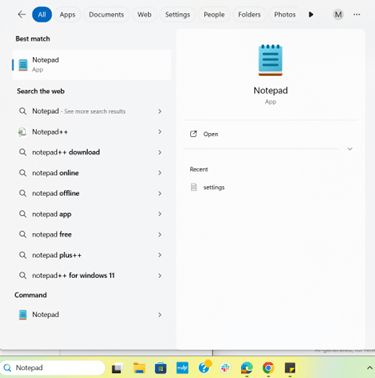Choose 'notepad app' suggestion
Image resolution: width=375 pixels, height=378 pixels.
(52, 214)
